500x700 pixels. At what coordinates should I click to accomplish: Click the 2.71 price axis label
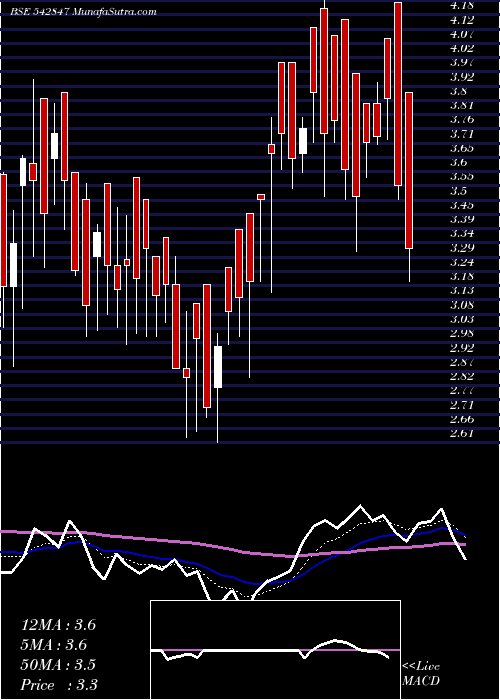462,405
